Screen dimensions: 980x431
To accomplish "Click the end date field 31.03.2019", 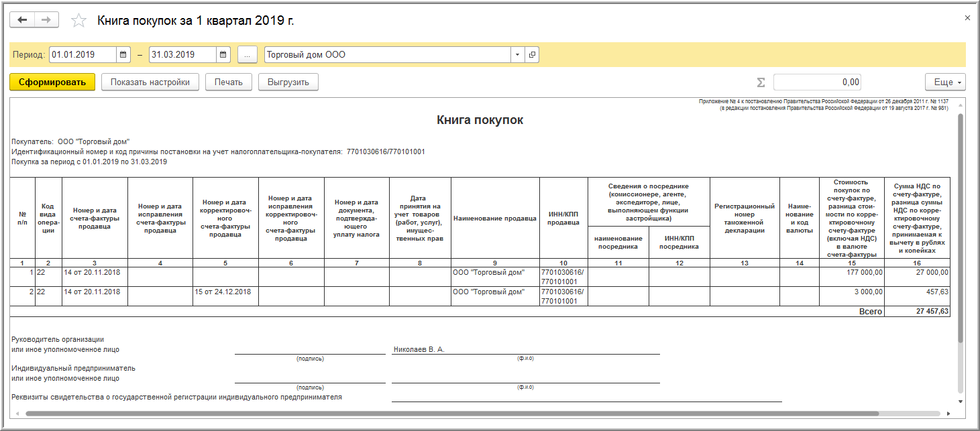I will pyautogui.click(x=182, y=54).
